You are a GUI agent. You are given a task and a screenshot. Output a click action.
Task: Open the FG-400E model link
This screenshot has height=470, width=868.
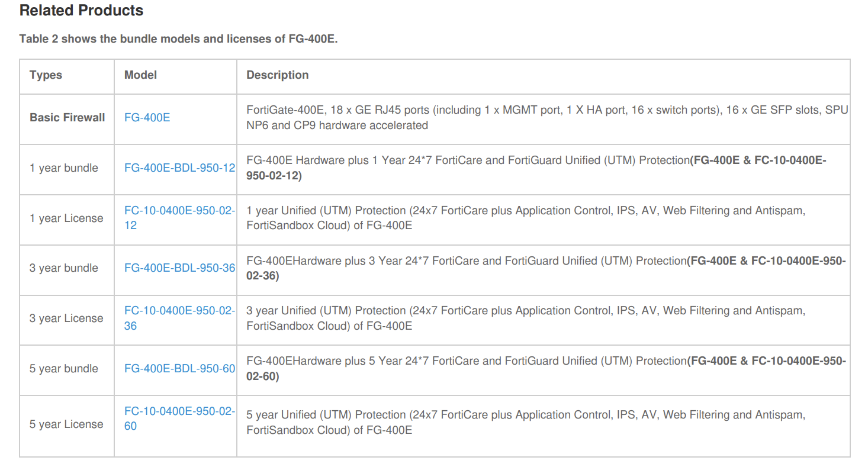tap(147, 117)
